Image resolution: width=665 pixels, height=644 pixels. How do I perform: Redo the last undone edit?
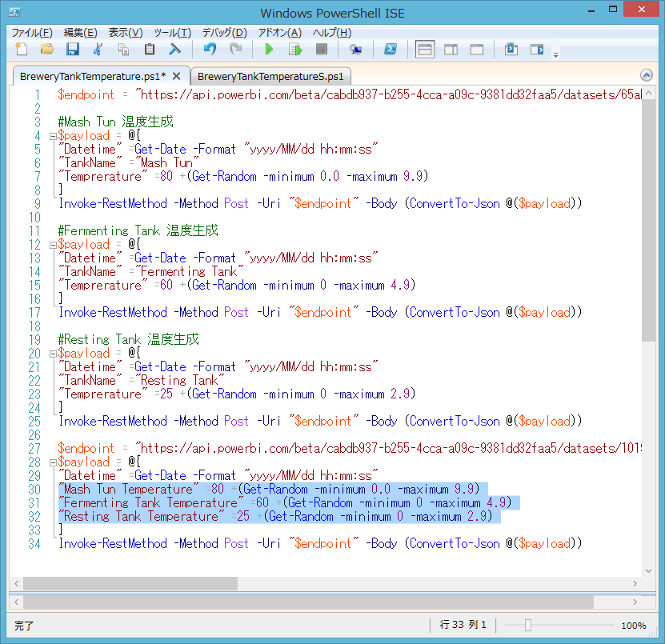point(235,49)
